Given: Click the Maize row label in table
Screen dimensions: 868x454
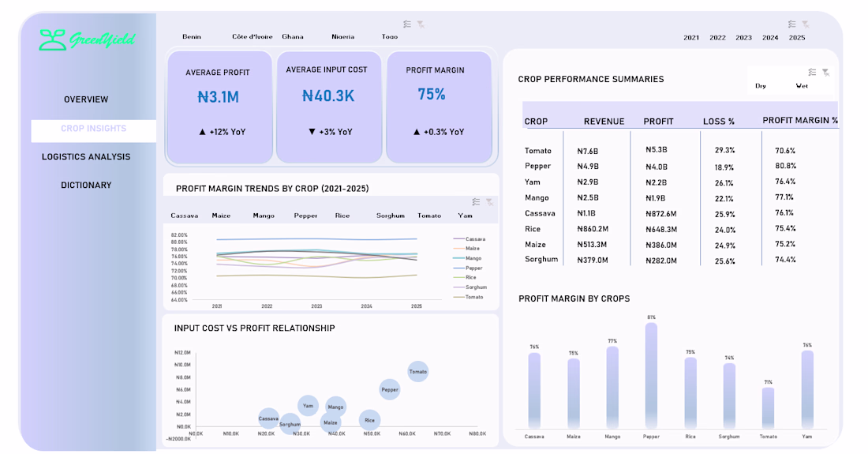Looking at the screenshot, I should [x=535, y=244].
